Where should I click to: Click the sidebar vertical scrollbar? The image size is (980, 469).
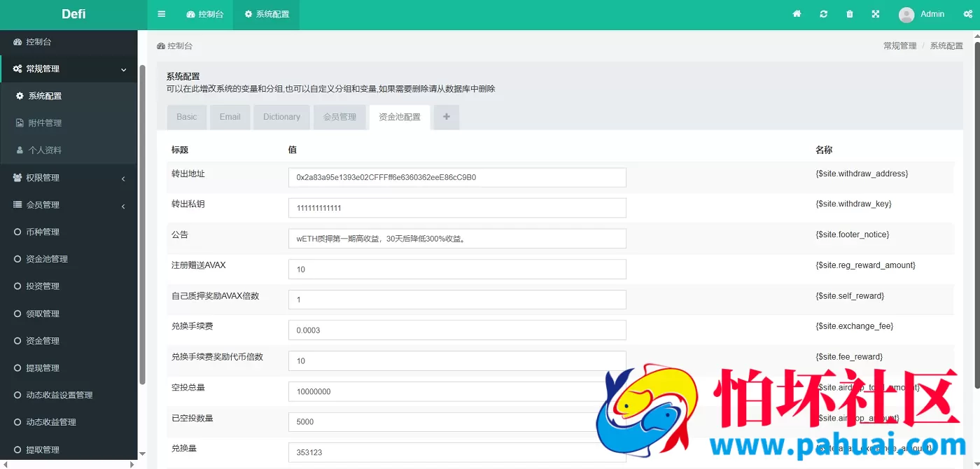142,224
